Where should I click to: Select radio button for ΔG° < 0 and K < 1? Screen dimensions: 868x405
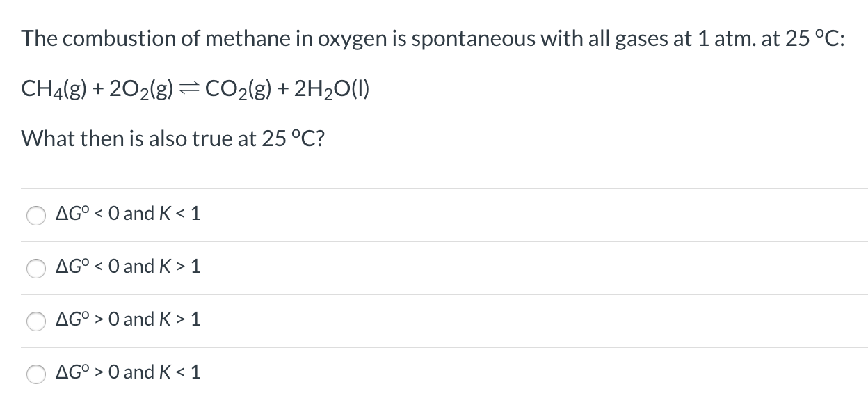(x=36, y=215)
